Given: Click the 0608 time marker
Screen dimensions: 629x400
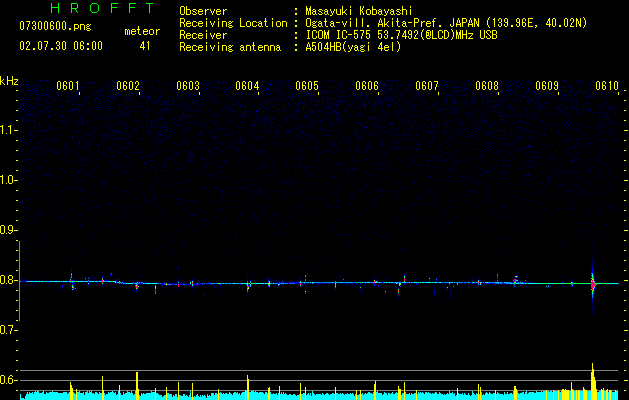Looking at the screenshot, I should (x=487, y=86).
